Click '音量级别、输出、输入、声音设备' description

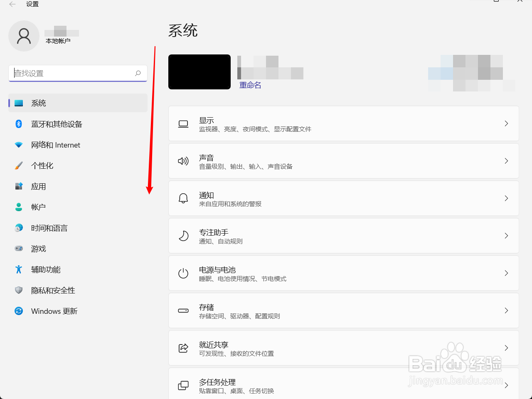pos(246,167)
